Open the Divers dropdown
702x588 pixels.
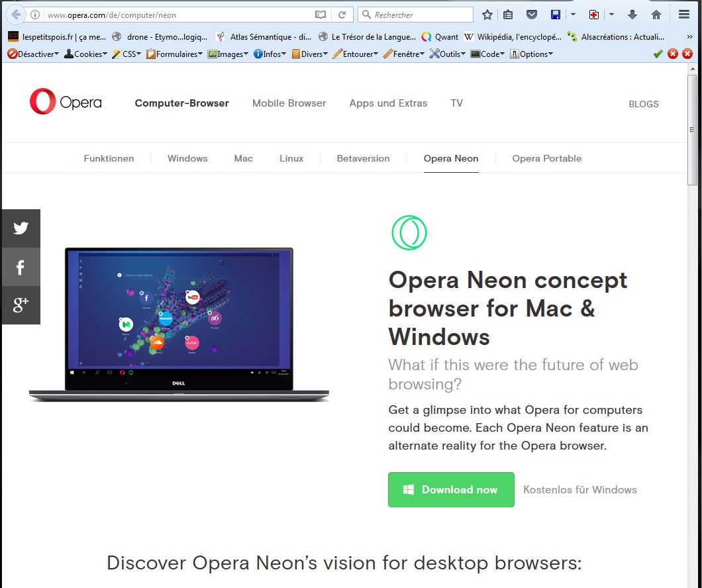(x=309, y=54)
